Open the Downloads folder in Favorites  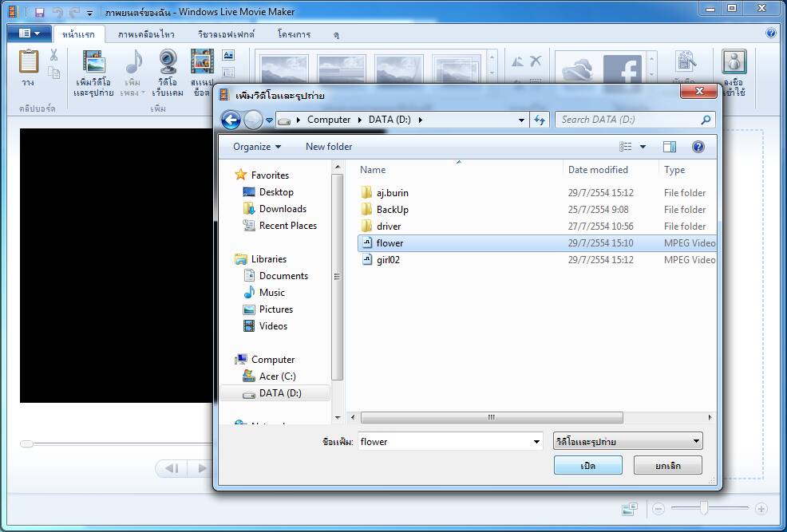click(283, 209)
